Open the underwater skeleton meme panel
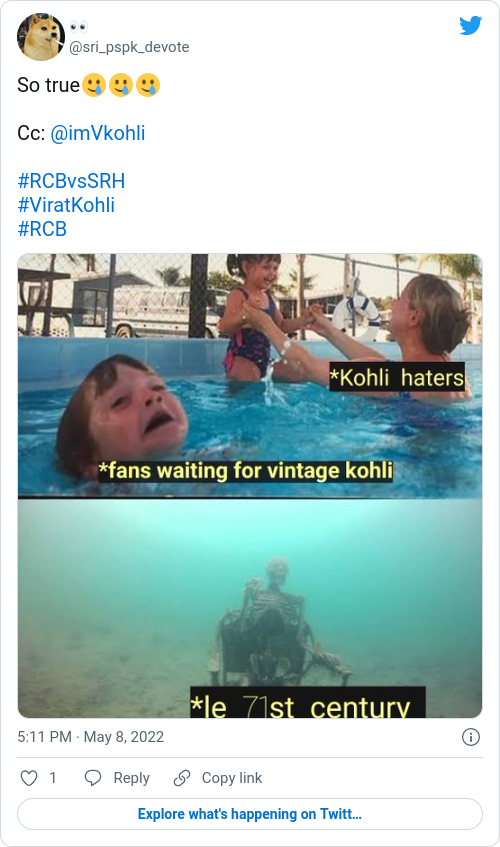 pos(250,608)
